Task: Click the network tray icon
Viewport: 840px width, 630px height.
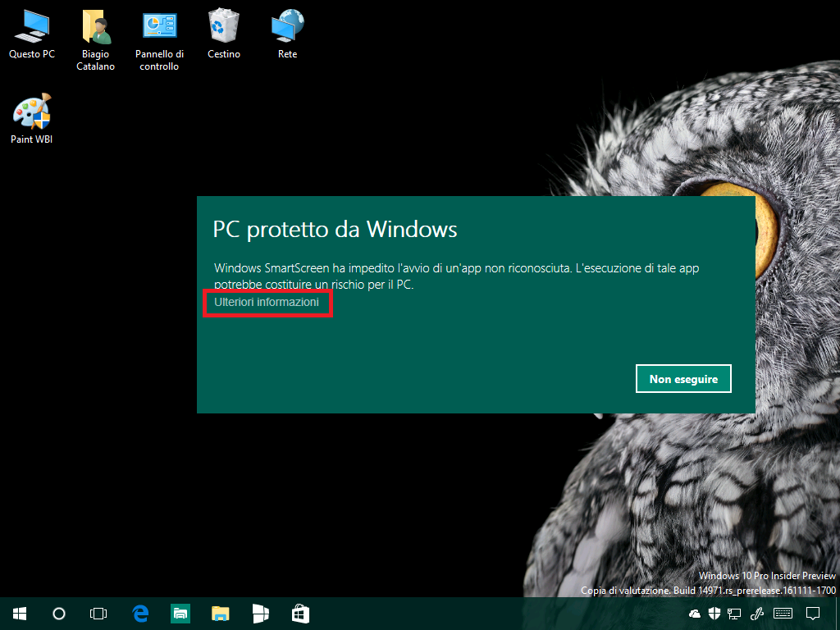Action: (734, 614)
